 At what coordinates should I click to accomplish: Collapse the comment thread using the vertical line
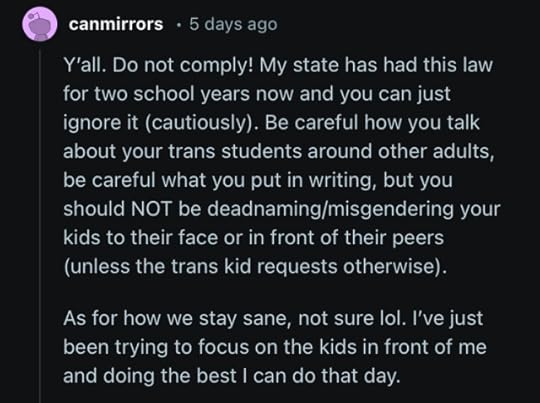(x=40, y=226)
